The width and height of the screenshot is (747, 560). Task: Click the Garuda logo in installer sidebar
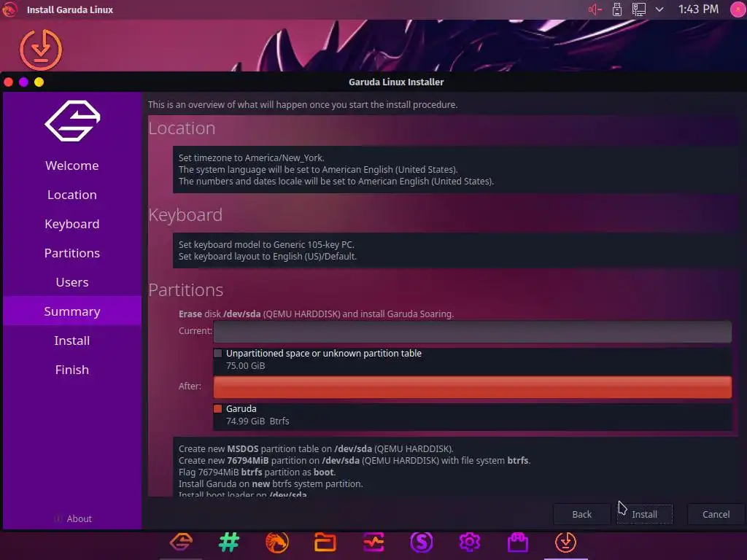click(72, 120)
